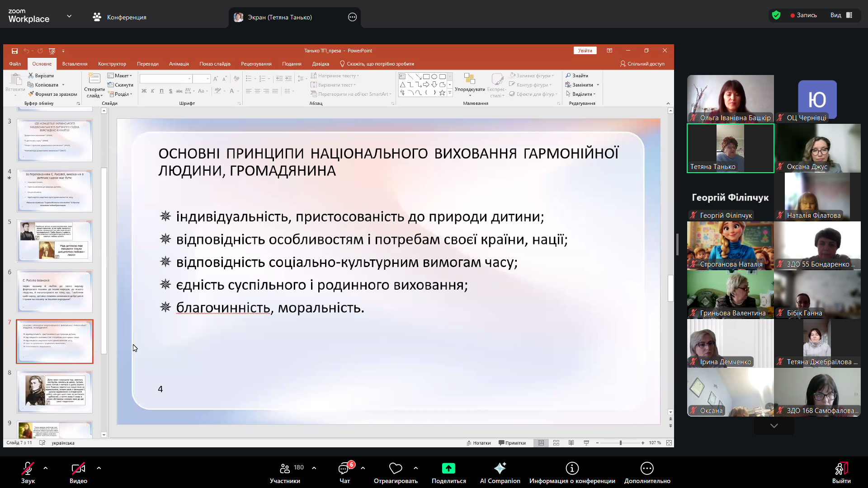Image resolution: width=868 pixels, height=488 pixels.
Task: Click the Замінити (Replace) button
Action: (x=582, y=85)
